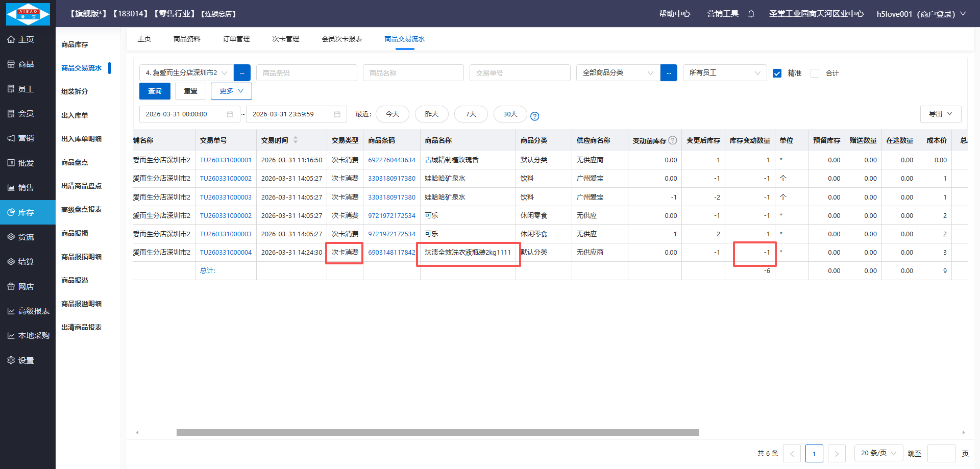This screenshot has height=469, width=980.
Task: Switch to the 订单管理 tab
Action: click(236, 39)
